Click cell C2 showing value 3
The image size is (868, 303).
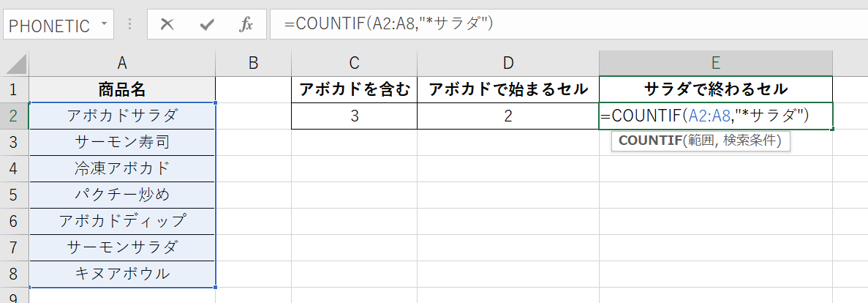354,116
